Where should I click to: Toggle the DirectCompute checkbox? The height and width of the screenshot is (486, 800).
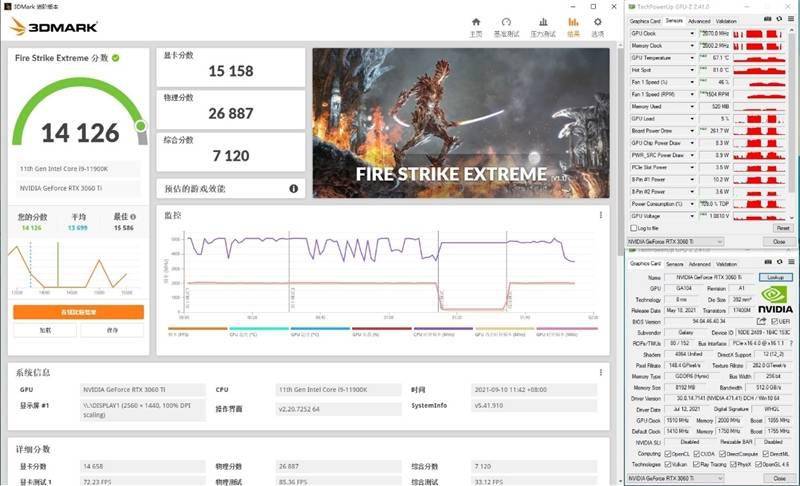pyautogui.click(x=722, y=453)
